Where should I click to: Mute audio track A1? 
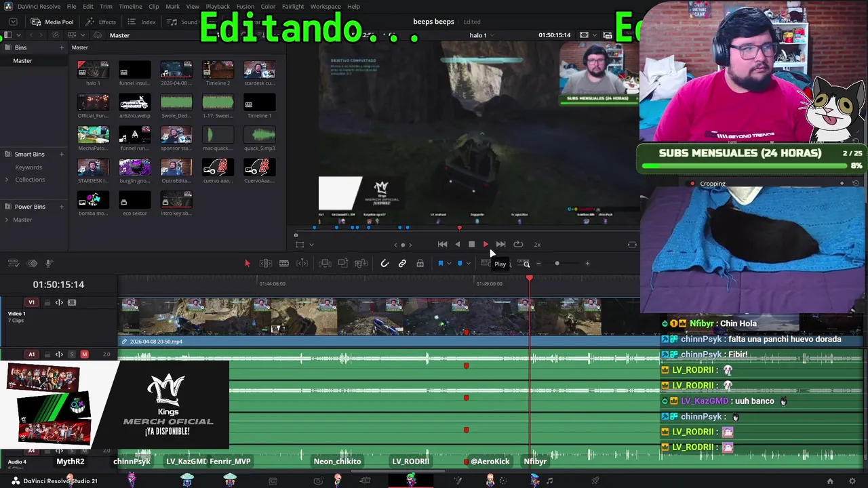click(x=84, y=354)
